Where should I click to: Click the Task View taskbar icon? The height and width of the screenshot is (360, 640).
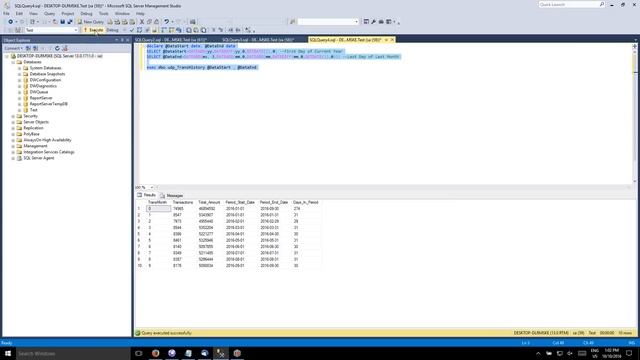point(139,353)
